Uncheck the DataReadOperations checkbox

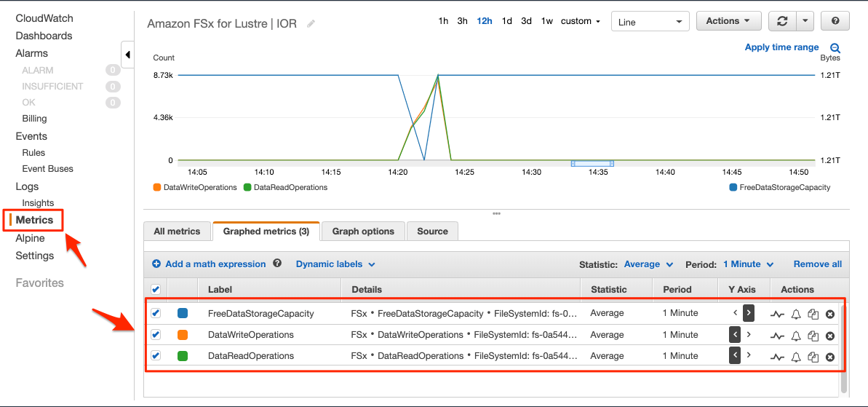(x=156, y=355)
